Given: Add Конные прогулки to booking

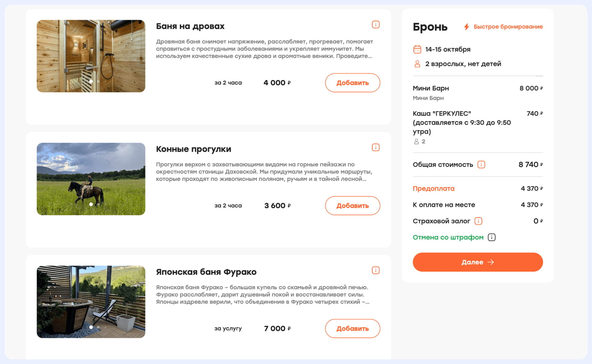Looking at the screenshot, I should (352, 206).
